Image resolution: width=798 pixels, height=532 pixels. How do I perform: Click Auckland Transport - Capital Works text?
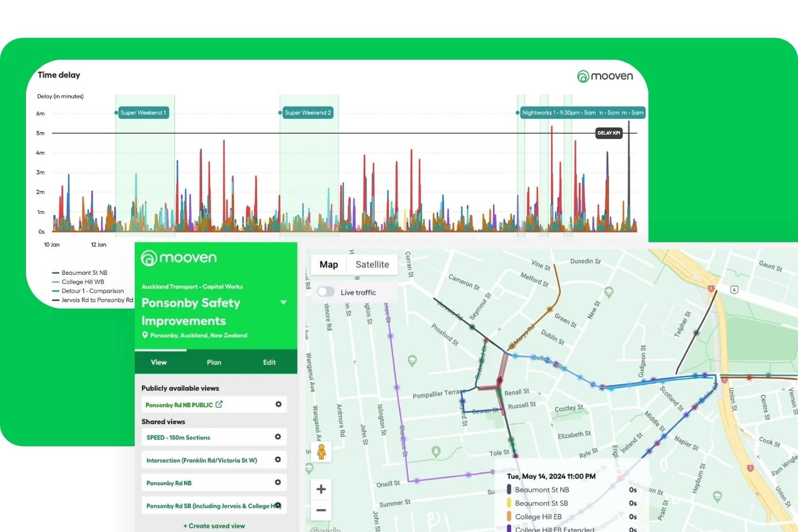[x=192, y=287]
